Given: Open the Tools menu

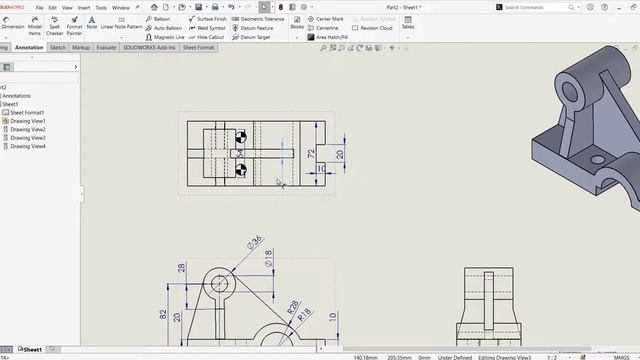Looking at the screenshot, I should tap(101, 7).
